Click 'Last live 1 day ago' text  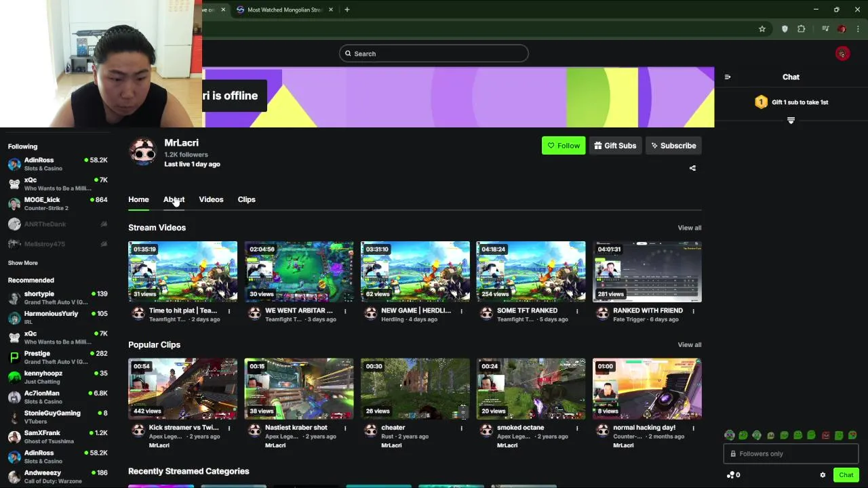[192, 164]
